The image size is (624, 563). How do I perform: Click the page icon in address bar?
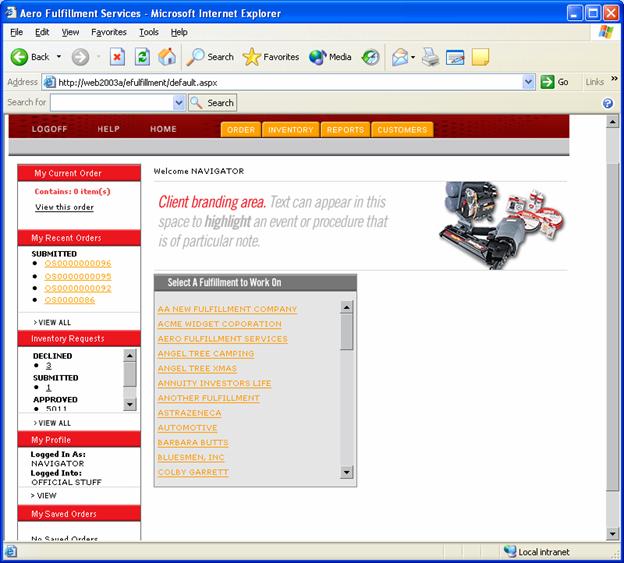tap(49, 82)
